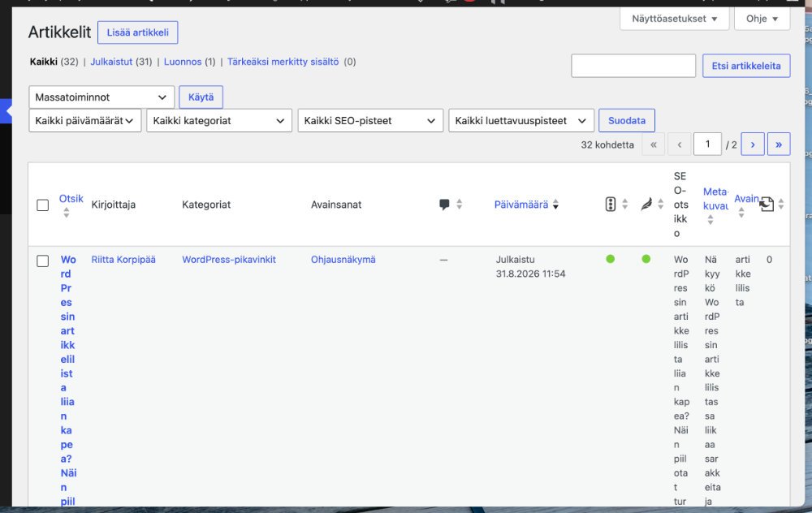Click the readability feather column icon

pos(646,204)
